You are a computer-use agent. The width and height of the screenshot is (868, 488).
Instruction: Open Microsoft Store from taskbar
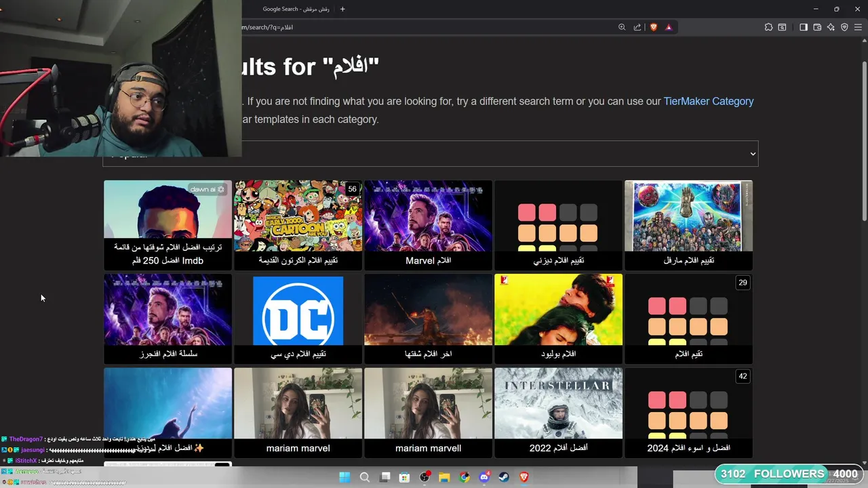coord(405,477)
